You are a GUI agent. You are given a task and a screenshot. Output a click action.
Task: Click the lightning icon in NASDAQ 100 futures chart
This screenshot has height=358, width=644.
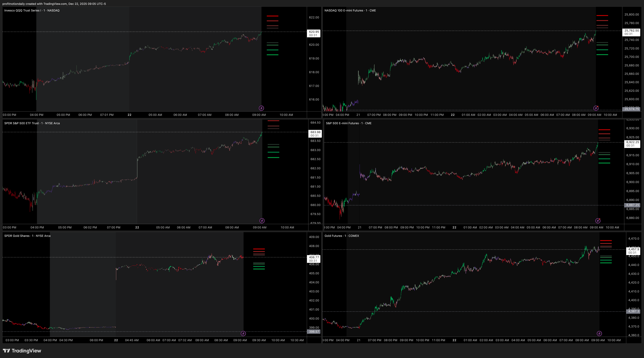(x=596, y=108)
